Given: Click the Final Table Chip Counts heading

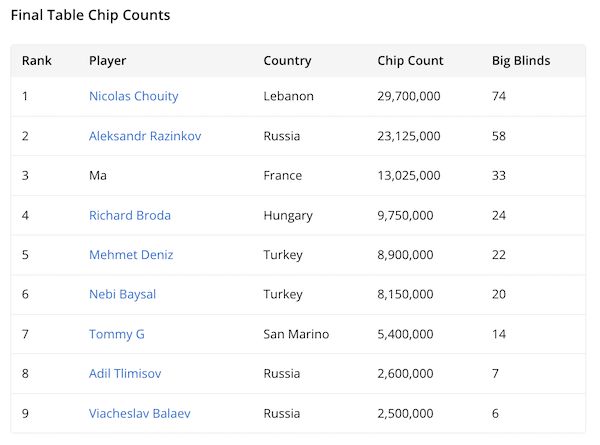Looking at the screenshot, I should coord(90,16).
